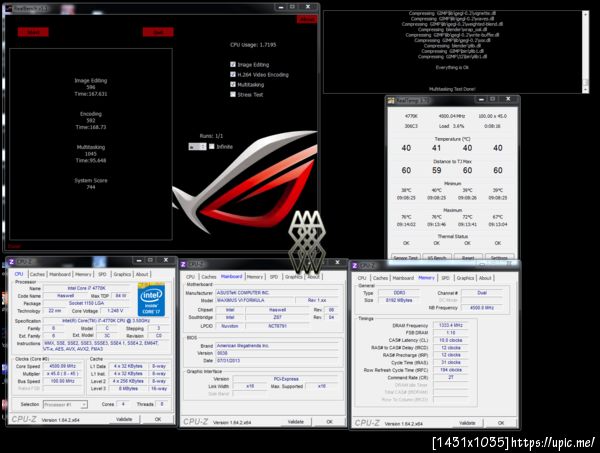
Task: Click the Core Speed value field
Action: 62,366
